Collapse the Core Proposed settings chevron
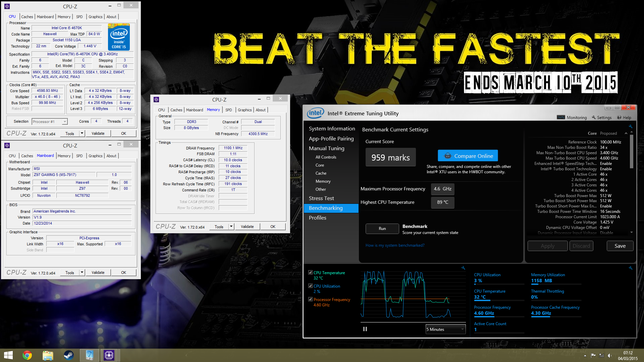644x362 pixels. (x=626, y=133)
